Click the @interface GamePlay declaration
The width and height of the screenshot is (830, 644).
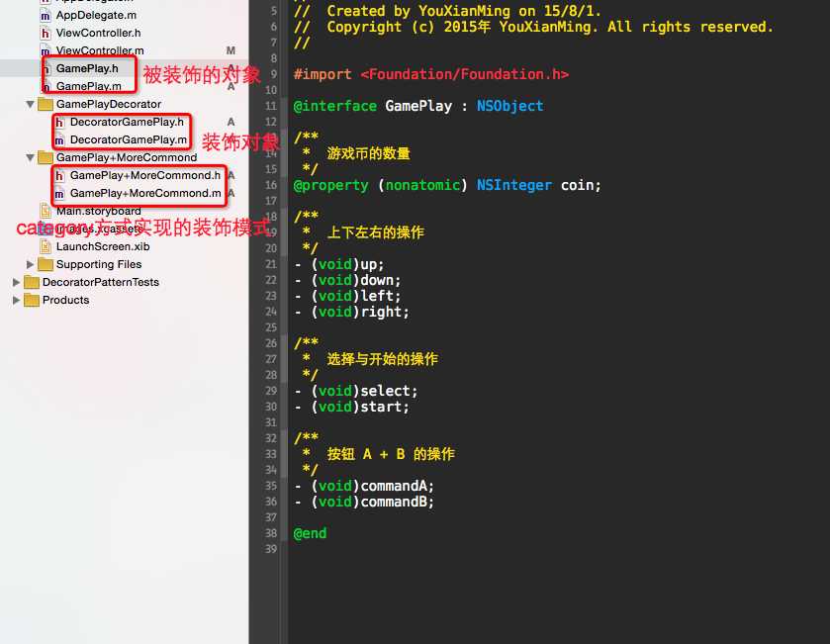pos(418,106)
